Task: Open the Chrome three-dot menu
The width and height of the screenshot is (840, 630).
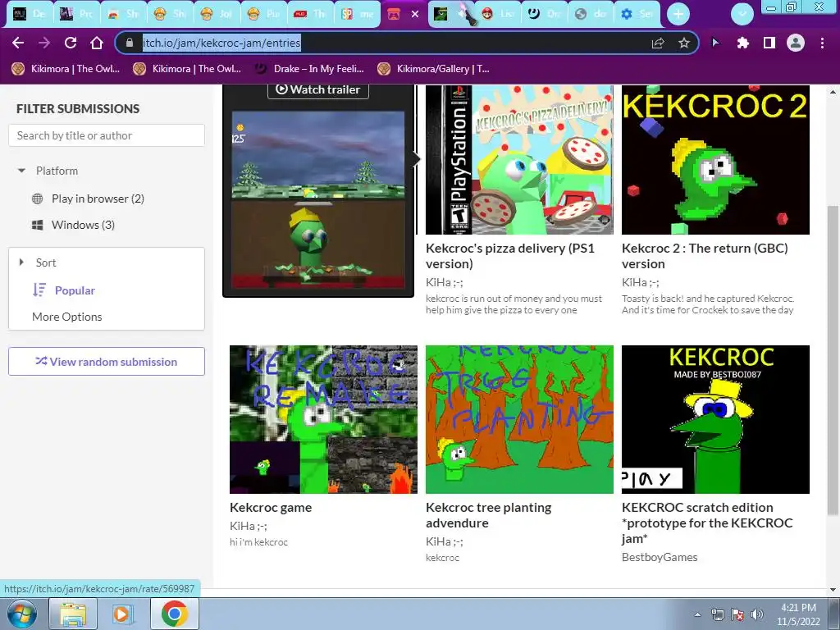Action: point(822,43)
